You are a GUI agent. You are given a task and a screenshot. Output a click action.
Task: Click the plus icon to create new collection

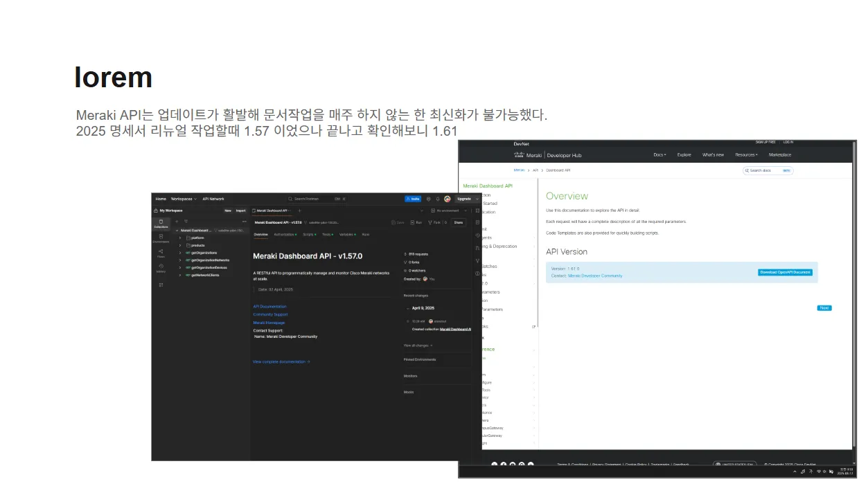coord(177,222)
